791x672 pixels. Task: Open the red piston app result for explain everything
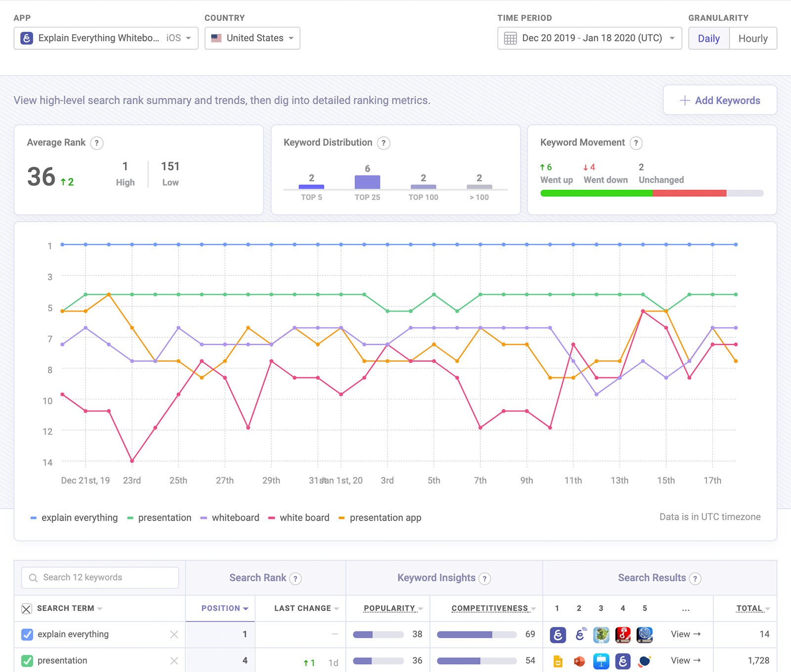[x=623, y=634]
